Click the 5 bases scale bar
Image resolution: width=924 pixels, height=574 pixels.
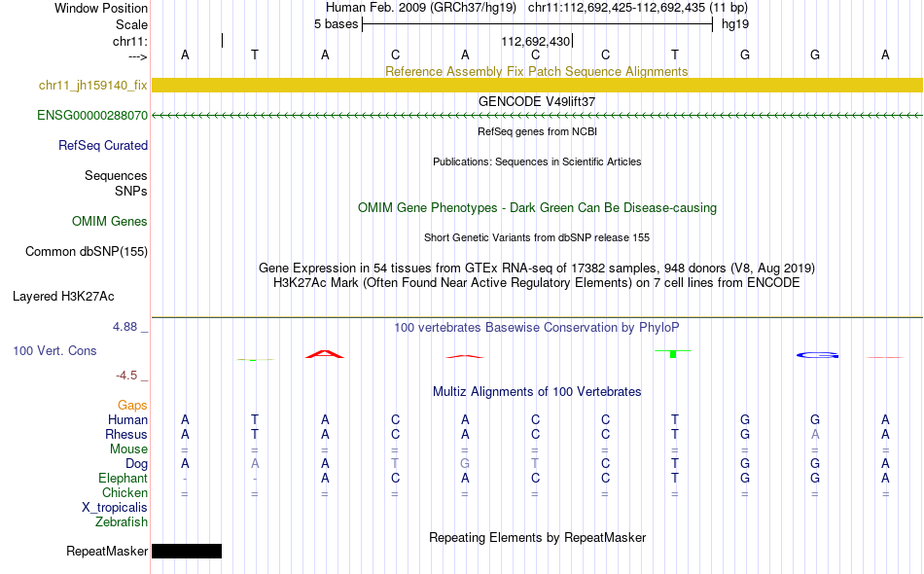click(x=537, y=24)
